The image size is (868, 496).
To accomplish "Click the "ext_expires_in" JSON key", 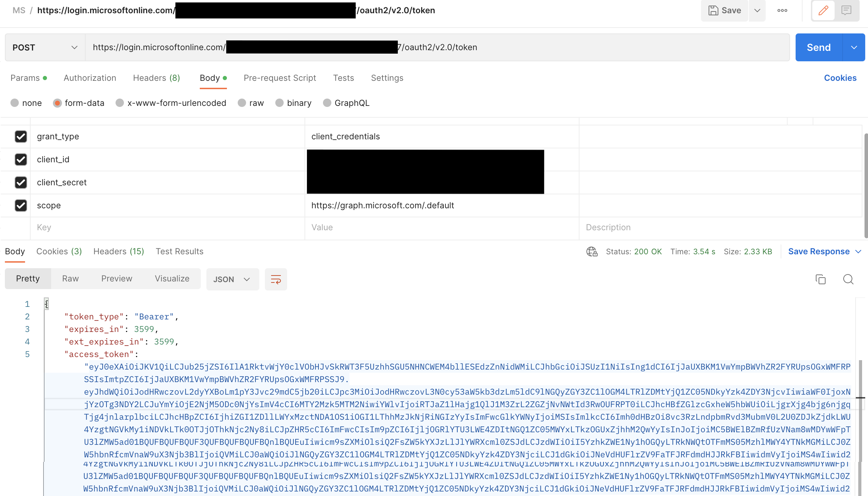I will tap(104, 342).
